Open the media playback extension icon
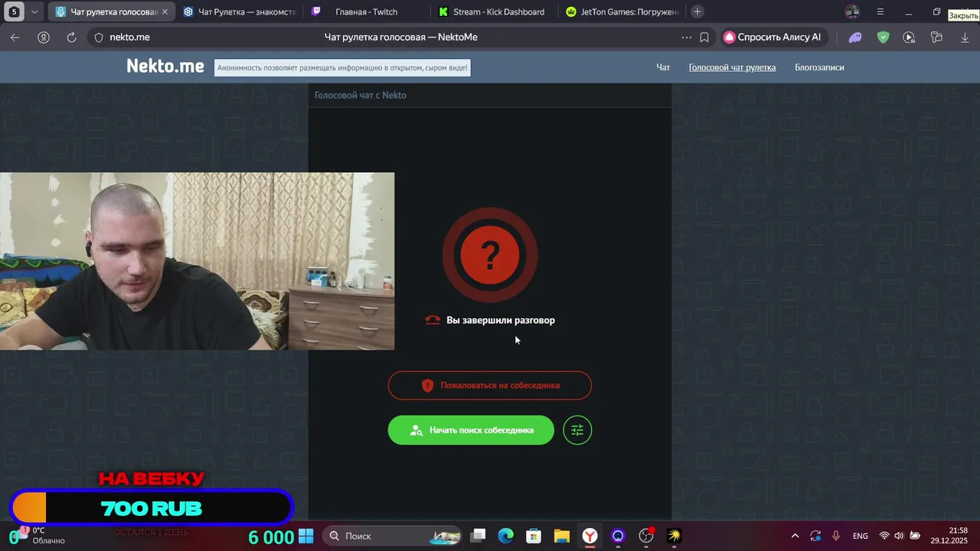Screen dimensions: 980x551 (x=909, y=37)
